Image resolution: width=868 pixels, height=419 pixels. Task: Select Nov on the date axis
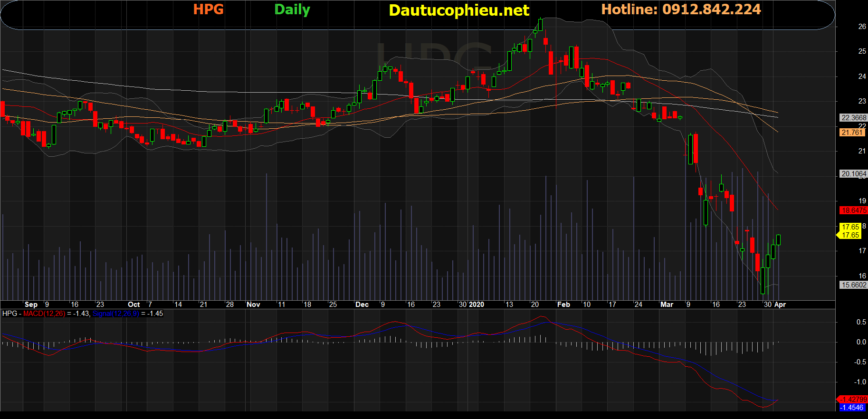point(253,305)
